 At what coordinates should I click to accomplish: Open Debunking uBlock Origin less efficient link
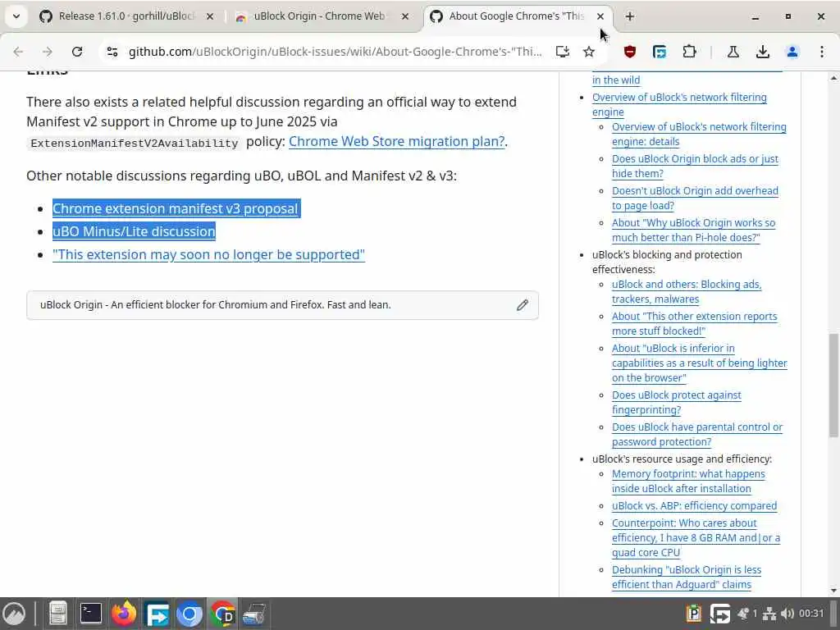pyautogui.click(x=687, y=577)
